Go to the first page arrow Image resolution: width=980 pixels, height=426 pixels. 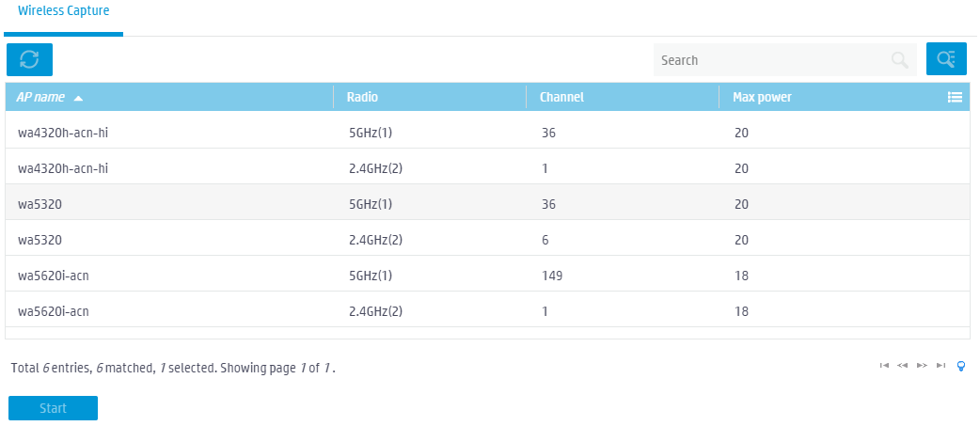pos(884,366)
